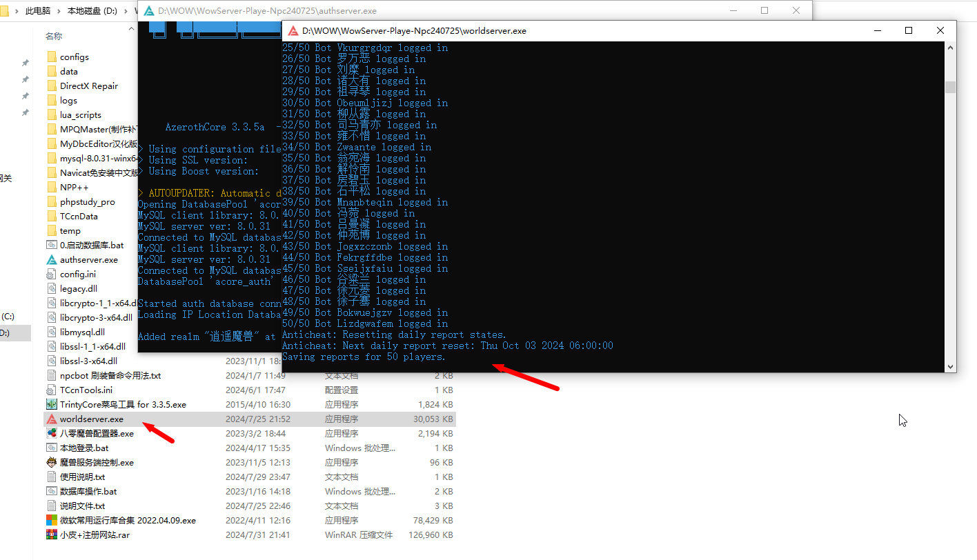Select the libmysql.dll file icon

pyautogui.click(x=52, y=332)
